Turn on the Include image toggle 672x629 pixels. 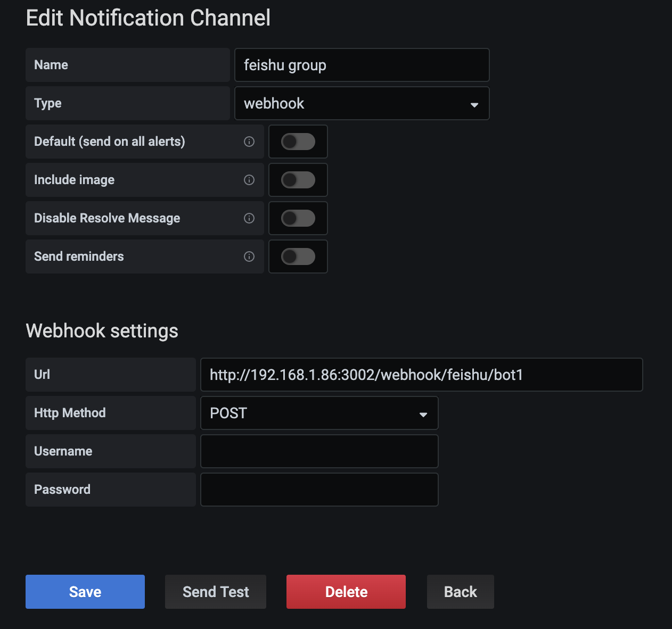tap(298, 180)
